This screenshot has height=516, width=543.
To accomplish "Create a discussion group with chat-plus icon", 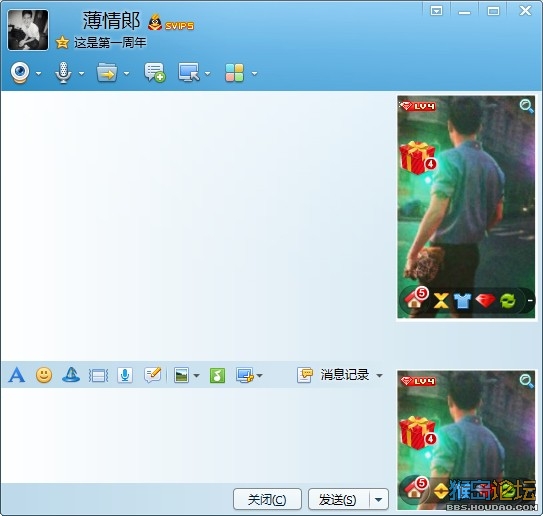I will point(154,72).
